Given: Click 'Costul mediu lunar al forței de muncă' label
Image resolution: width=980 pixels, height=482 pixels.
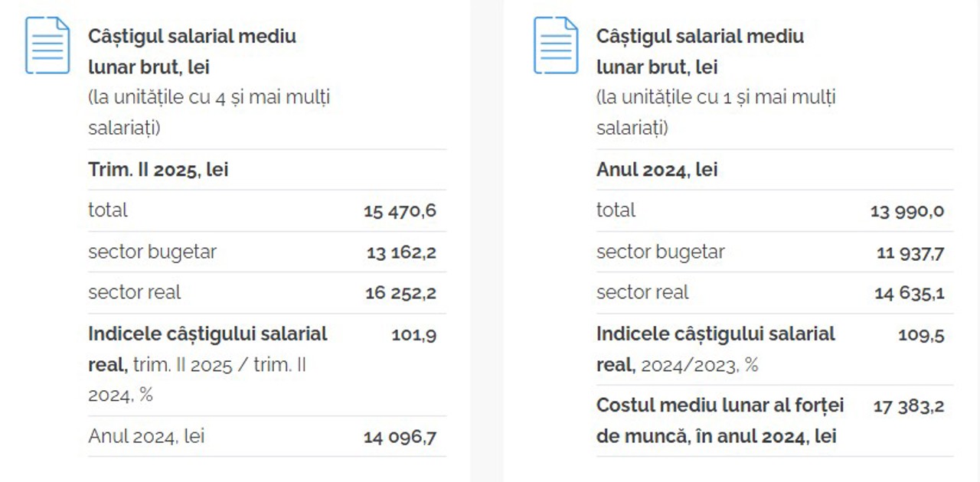Looking at the screenshot, I should [x=720, y=421].
